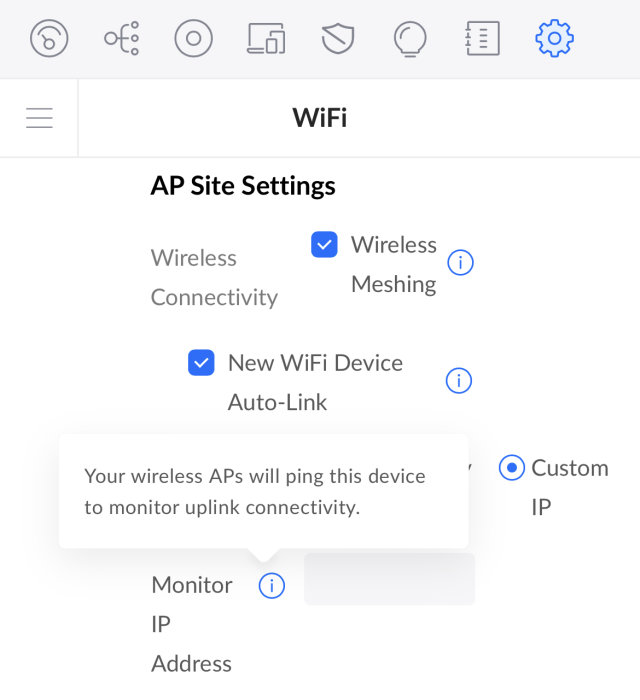Focus the Monitor IP Address input field

pos(389,579)
